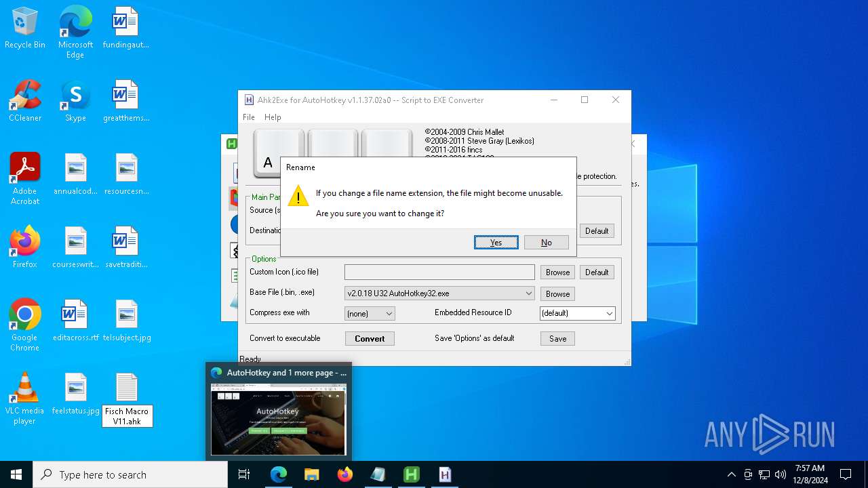Click the Windows Start button

pos(16,474)
